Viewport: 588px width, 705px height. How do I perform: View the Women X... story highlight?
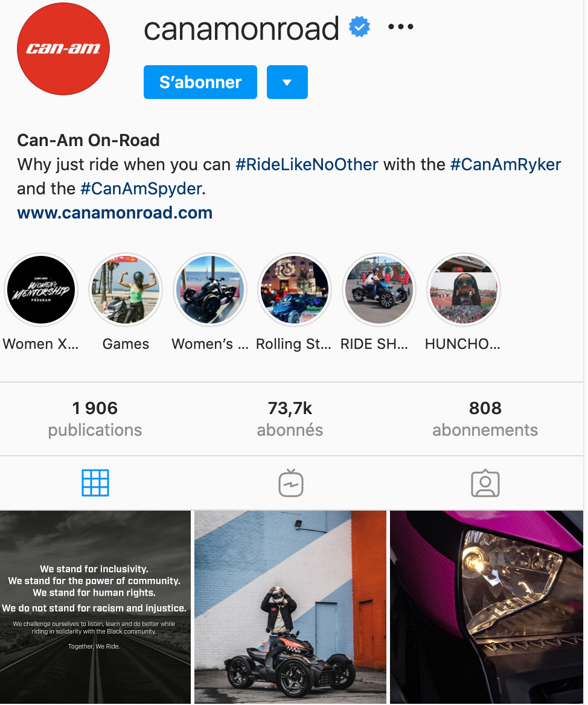[41, 290]
